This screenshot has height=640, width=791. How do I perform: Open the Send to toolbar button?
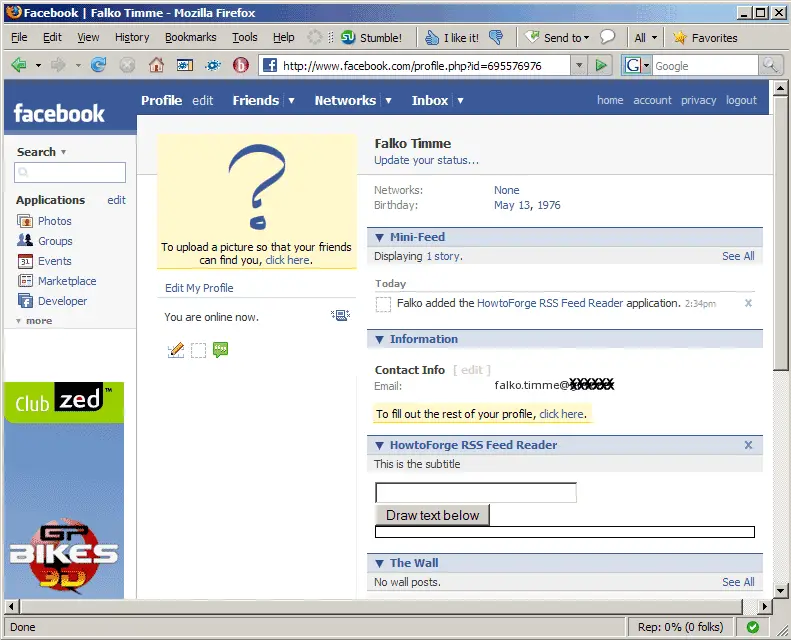pyautogui.click(x=557, y=37)
